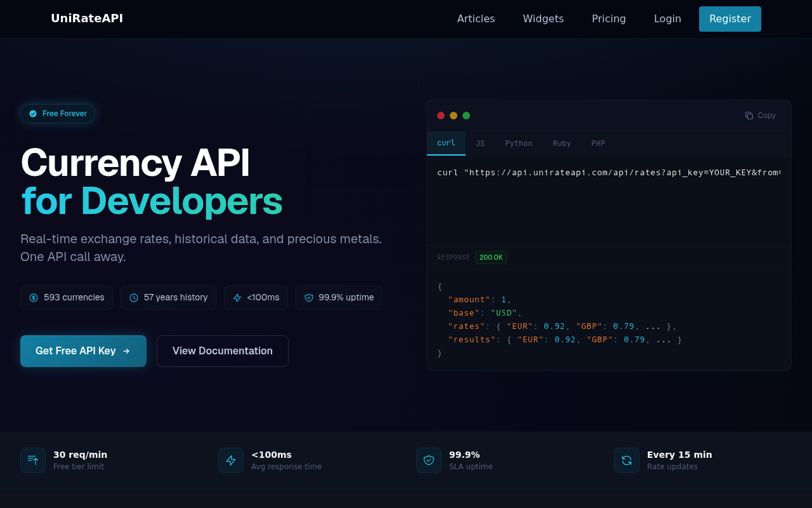Click the curl command text

point(609,173)
